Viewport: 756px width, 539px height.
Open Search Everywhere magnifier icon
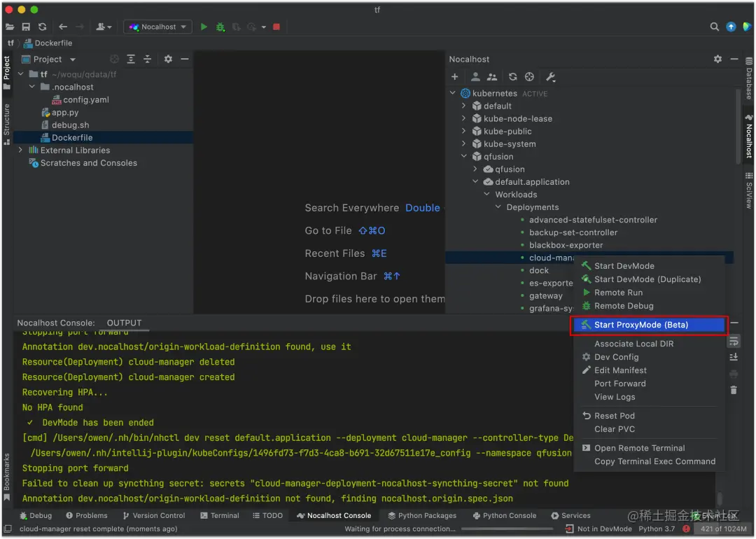coord(714,27)
